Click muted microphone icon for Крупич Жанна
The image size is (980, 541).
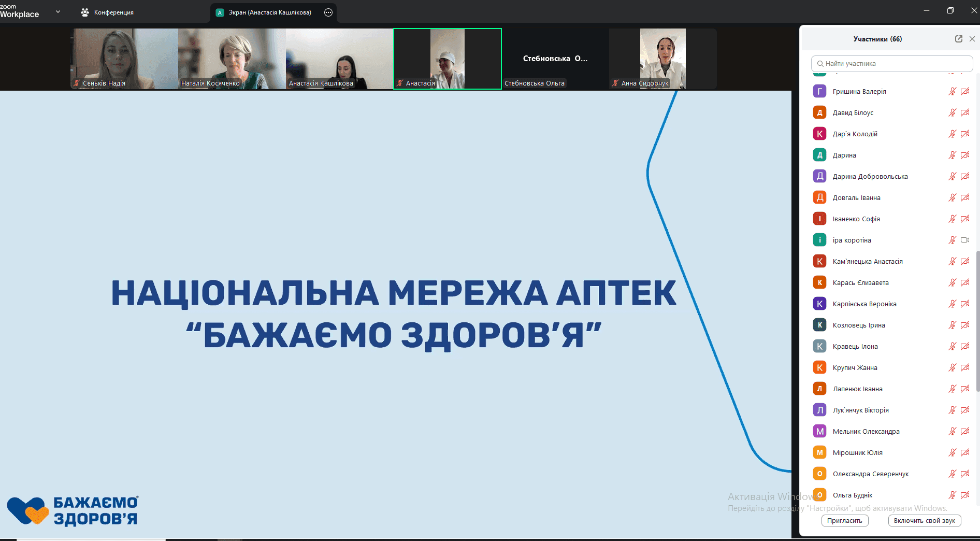coord(952,367)
